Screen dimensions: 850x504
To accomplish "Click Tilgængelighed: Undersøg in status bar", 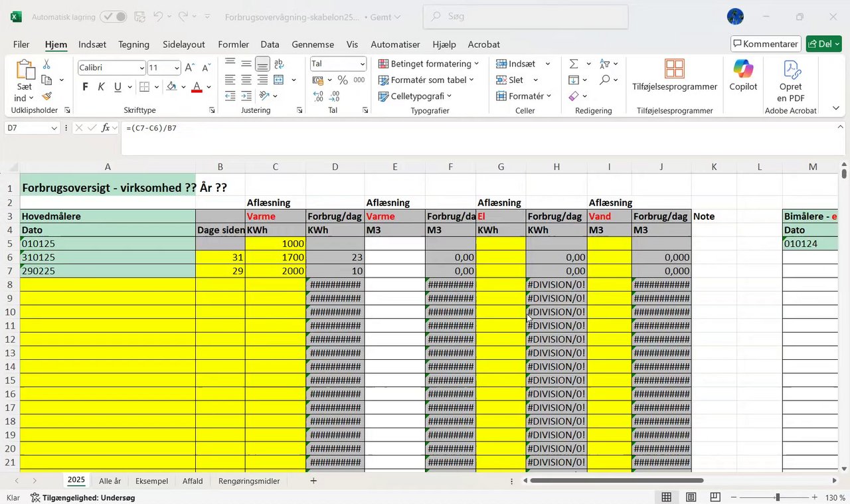I will [x=83, y=497].
